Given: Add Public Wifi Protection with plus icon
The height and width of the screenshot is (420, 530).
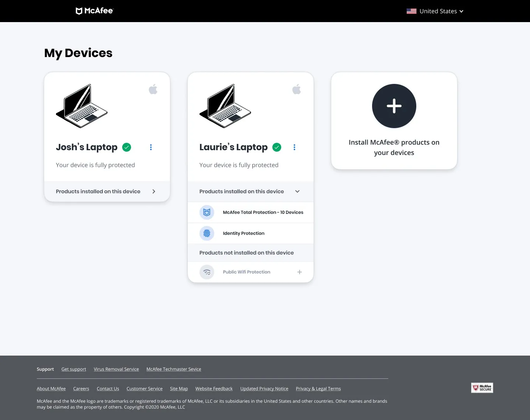Looking at the screenshot, I should coord(300,272).
